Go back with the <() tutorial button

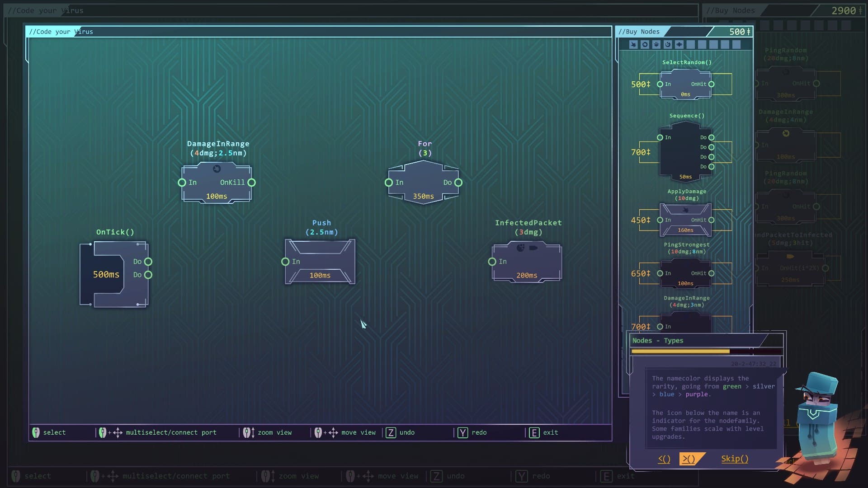664,459
